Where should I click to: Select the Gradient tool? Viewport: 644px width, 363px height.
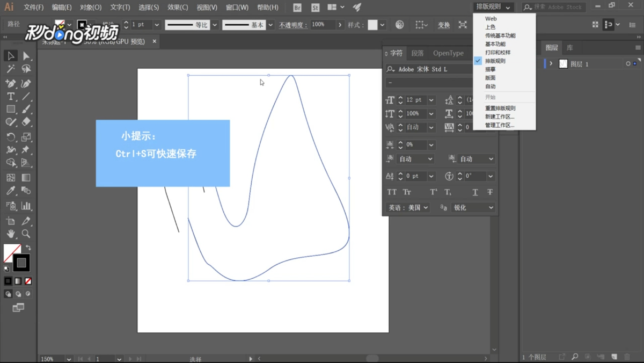(x=26, y=177)
